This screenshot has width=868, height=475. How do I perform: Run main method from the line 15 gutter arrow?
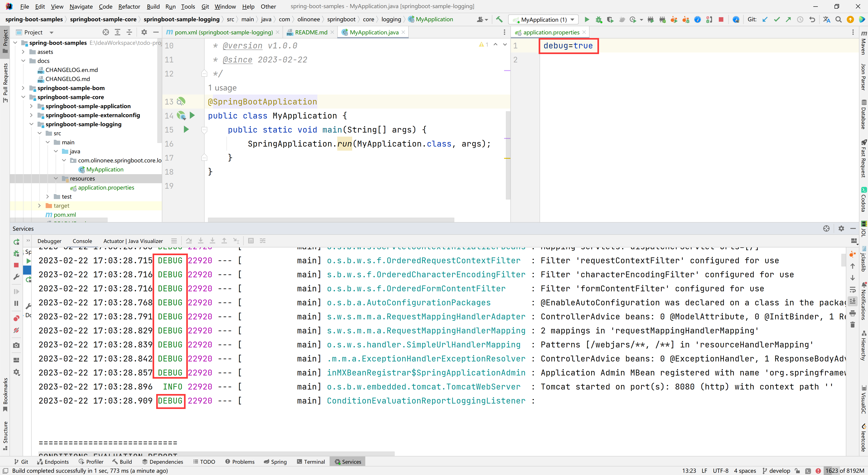(x=186, y=129)
